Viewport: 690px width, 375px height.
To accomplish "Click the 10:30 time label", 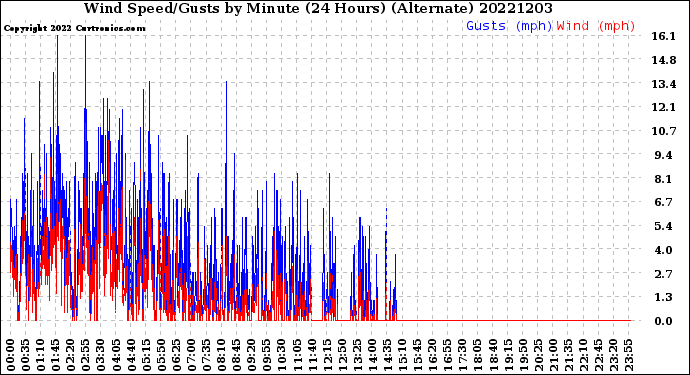I will (282, 355).
